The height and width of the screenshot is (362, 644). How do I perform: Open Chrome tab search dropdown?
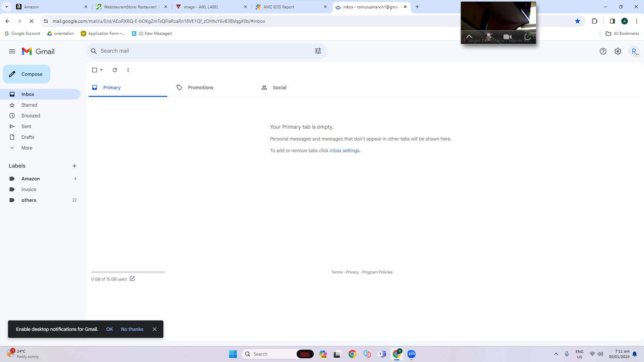7,7
